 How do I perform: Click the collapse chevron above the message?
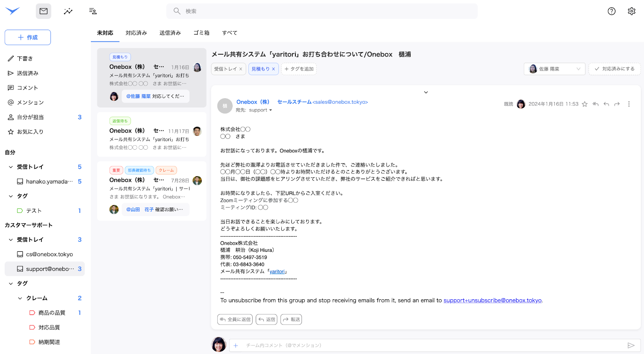coord(426,93)
